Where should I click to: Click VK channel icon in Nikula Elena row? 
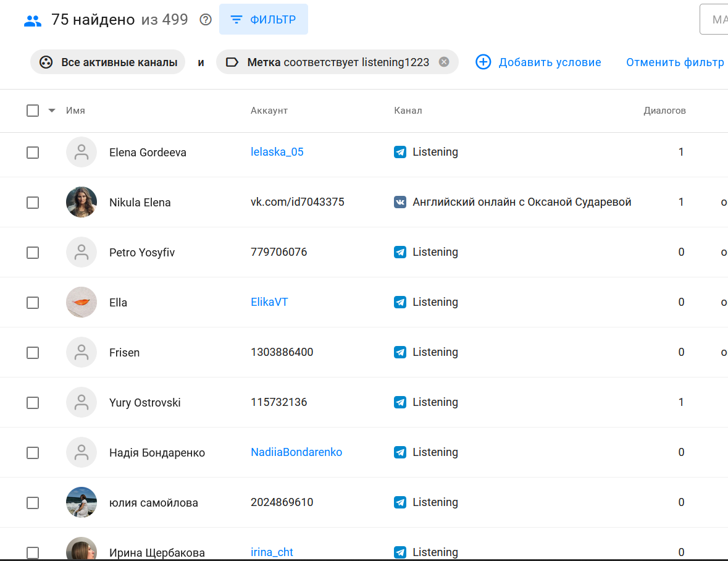(400, 202)
